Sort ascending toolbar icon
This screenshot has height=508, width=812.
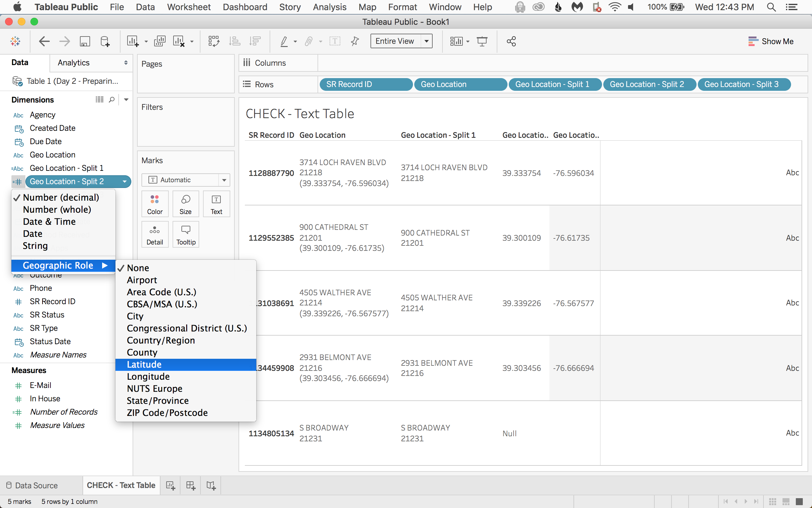tap(234, 41)
